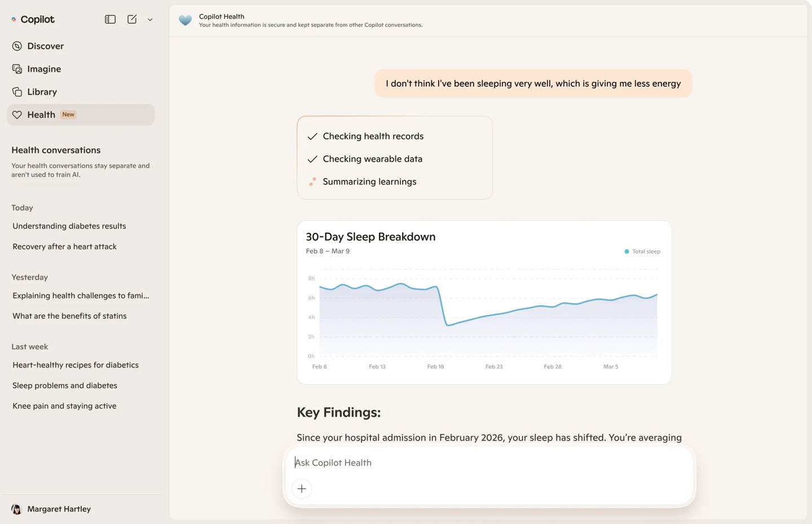The width and height of the screenshot is (812, 524).
Task: Open Explaining health challenges conversation
Action: 81,296
